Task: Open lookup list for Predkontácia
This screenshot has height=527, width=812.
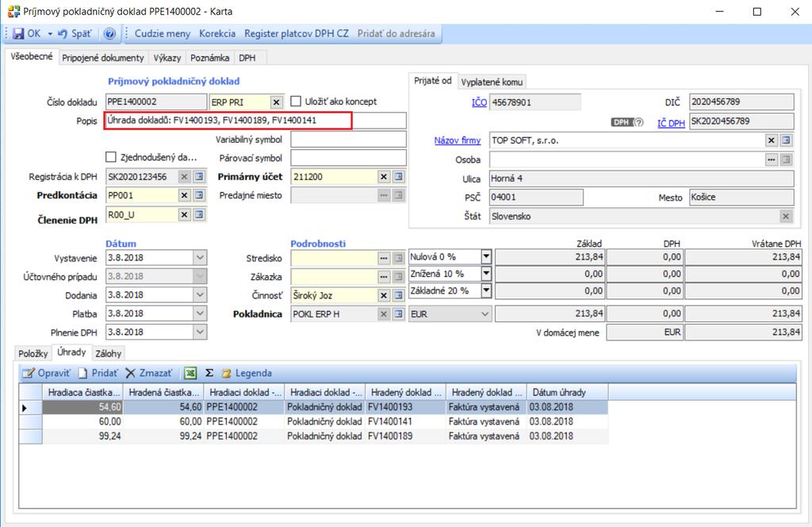Action: [x=199, y=195]
